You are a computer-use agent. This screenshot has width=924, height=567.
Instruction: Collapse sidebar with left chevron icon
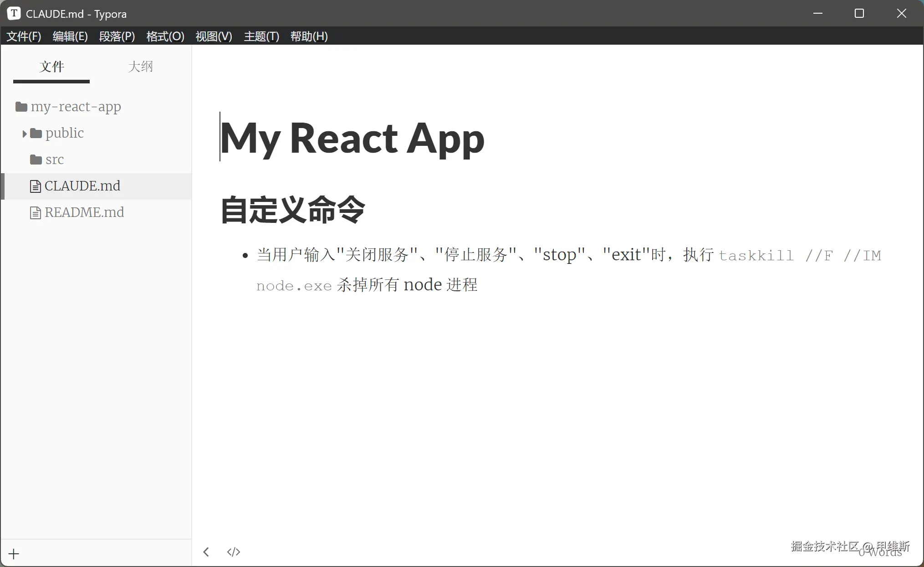[x=206, y=552]
